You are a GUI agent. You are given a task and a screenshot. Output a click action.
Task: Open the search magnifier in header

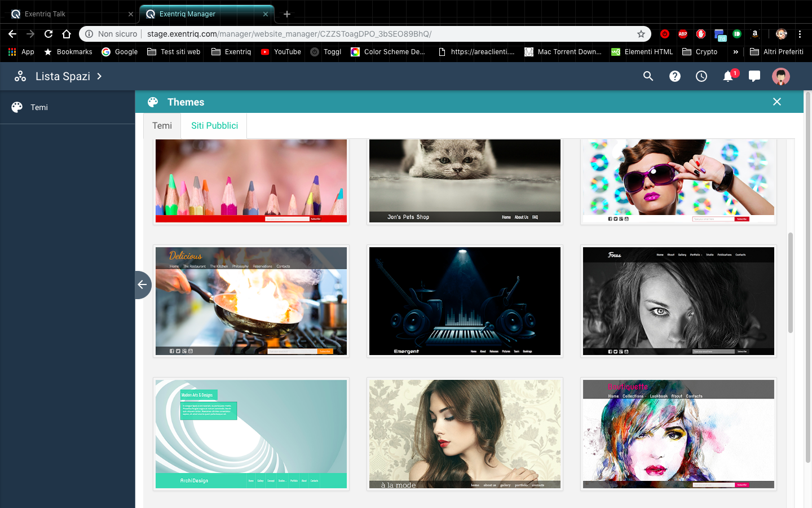coord(648,76)
